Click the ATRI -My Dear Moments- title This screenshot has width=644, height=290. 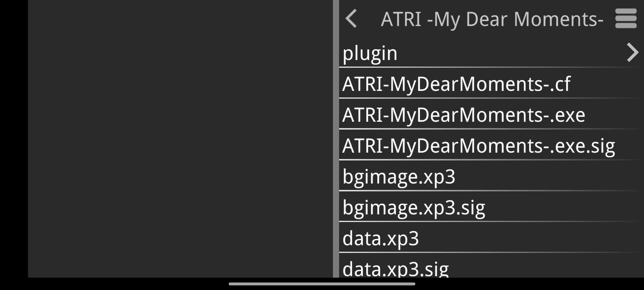(492, 19)
